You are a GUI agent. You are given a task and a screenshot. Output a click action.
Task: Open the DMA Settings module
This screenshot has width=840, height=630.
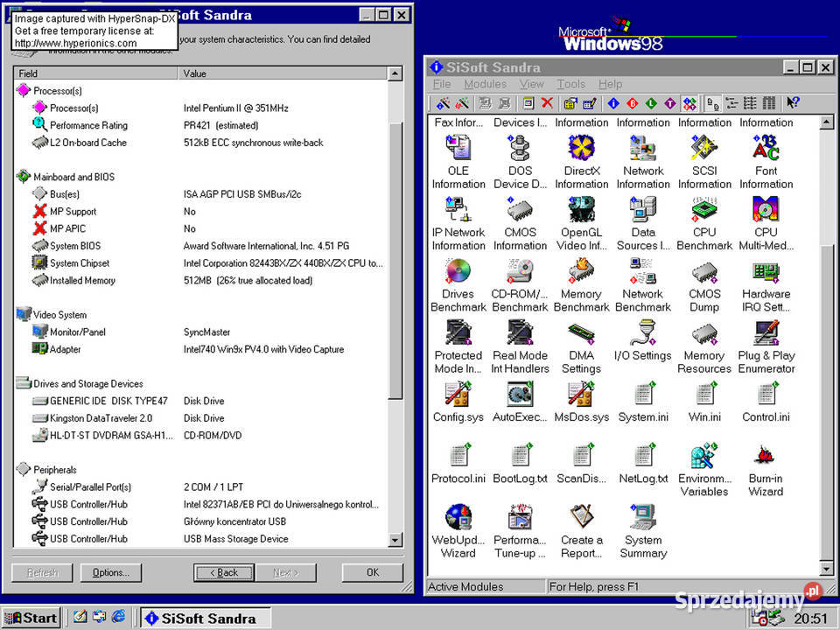[x=581, y=347]
